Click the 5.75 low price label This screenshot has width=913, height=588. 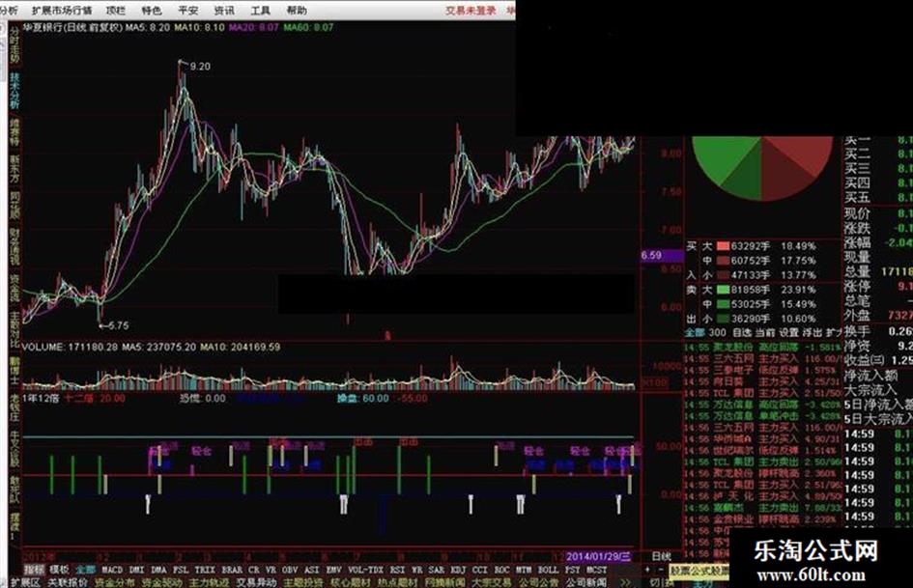click(x=118, y=325)
